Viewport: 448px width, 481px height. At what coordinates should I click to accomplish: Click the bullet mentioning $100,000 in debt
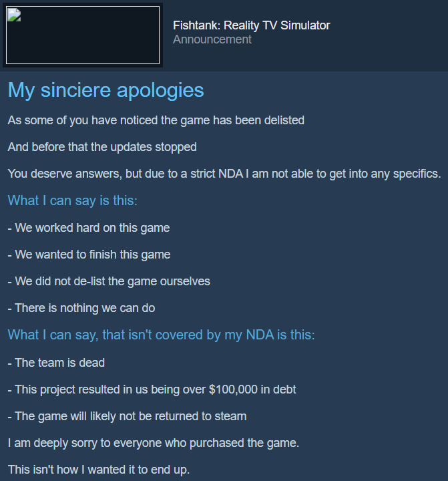pyautogui.click(x=152, y=389)
